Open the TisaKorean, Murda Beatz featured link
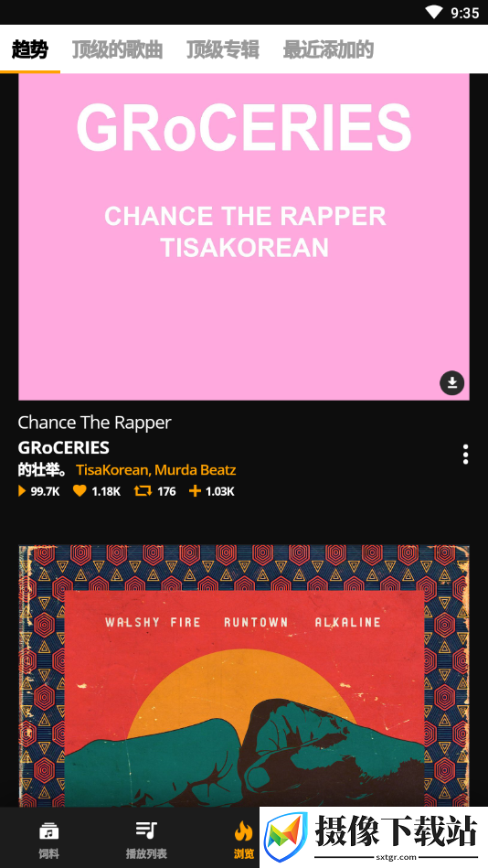 [156, 470]
